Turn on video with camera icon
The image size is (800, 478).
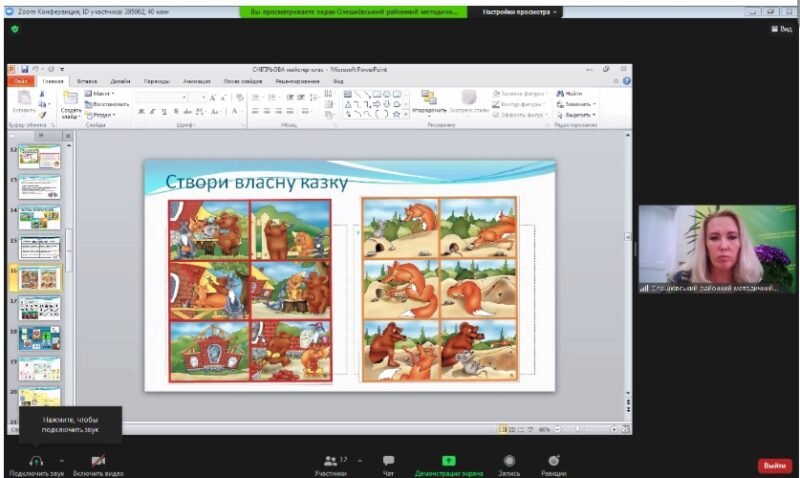(99, 459)
